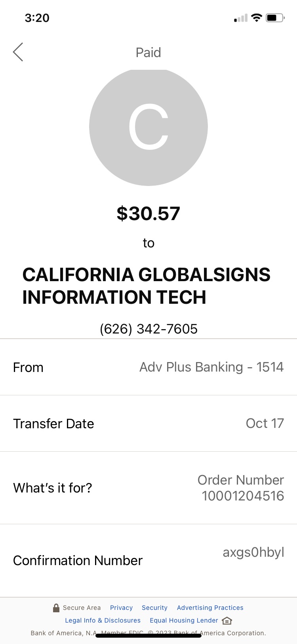The height and width of the screenshot is (644, 297).
Task: Tap the Equal Housing house icon
Action: (227, 621)
